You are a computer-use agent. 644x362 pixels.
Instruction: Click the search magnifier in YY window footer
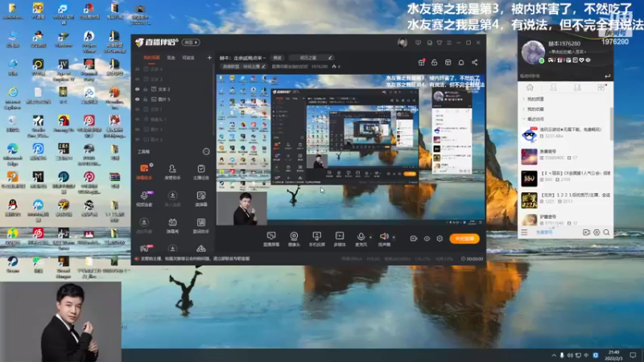(606, 232)
